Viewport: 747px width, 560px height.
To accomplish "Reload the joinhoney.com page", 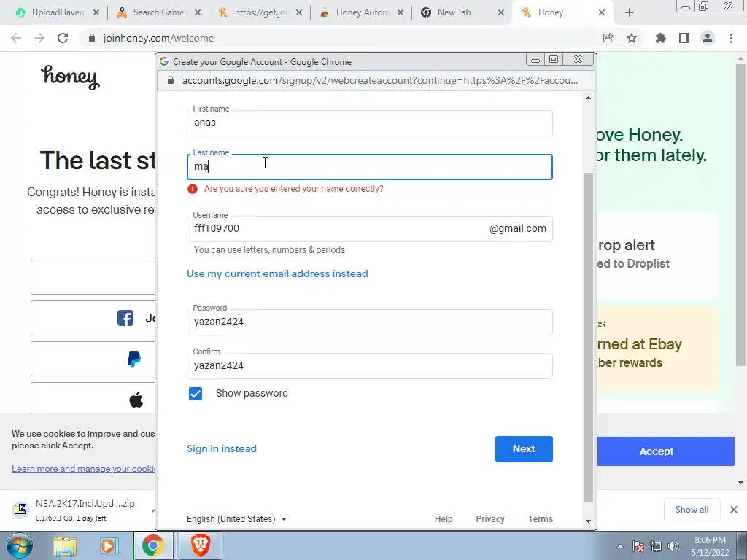I will 63,38.
